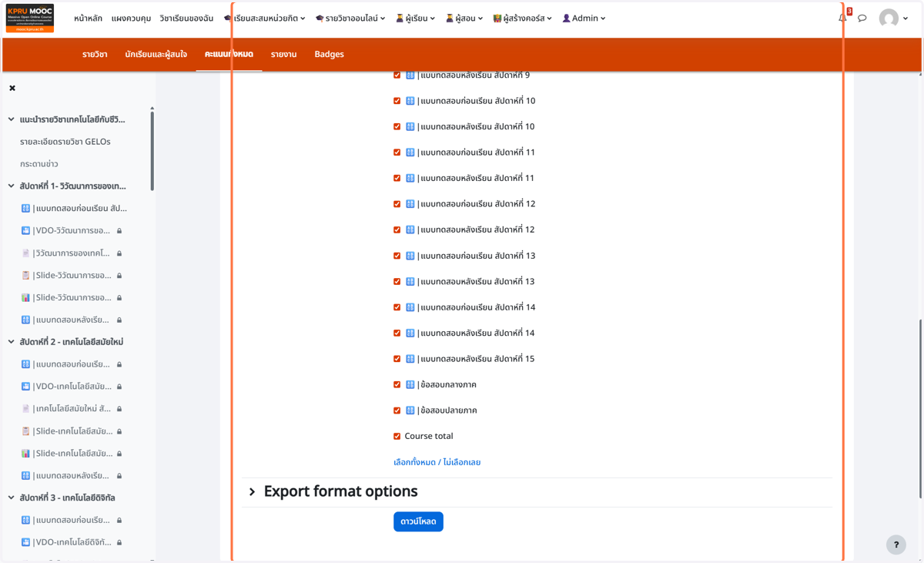Viewport: 924px width, 563px height.
Task: Open ผู้สอน dropdown menu
Action: pos(464,18)
